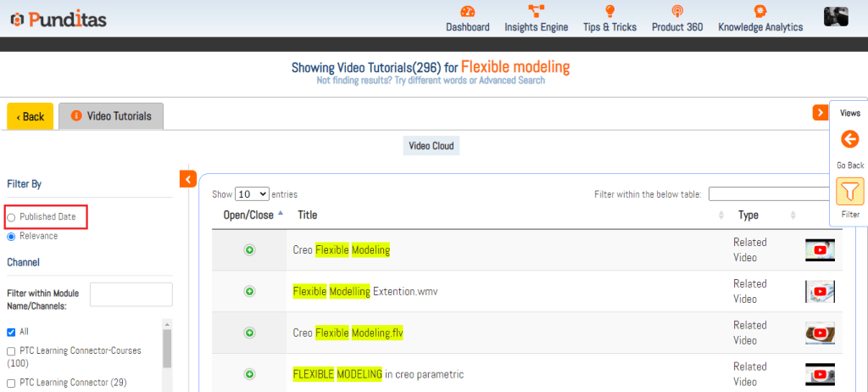
Task: Click the yellow Back button
Action: click(30, 116)
